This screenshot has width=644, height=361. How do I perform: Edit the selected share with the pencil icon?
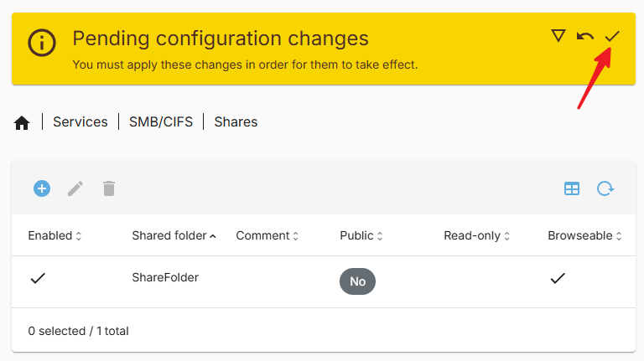click(x=75, y=188)
